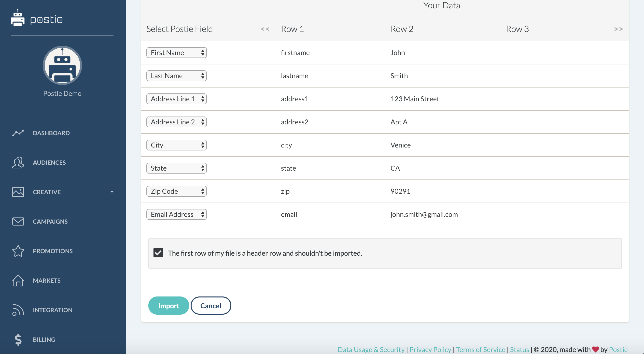Image resolution: width=644 pixels, height=354 pixels.
Task: Click the Creative picture icon
Action: click(x=18, y=192)
